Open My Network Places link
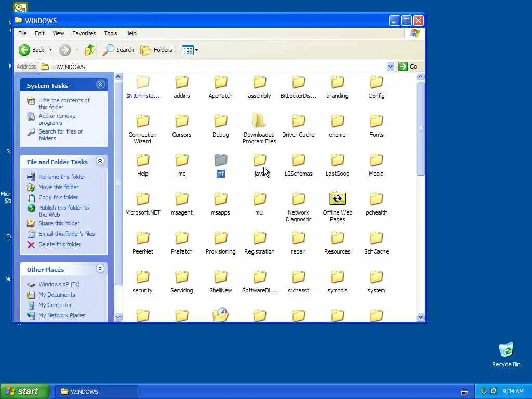Image resolution: width=532 pixels, height=399 pixels. (56, 315)
